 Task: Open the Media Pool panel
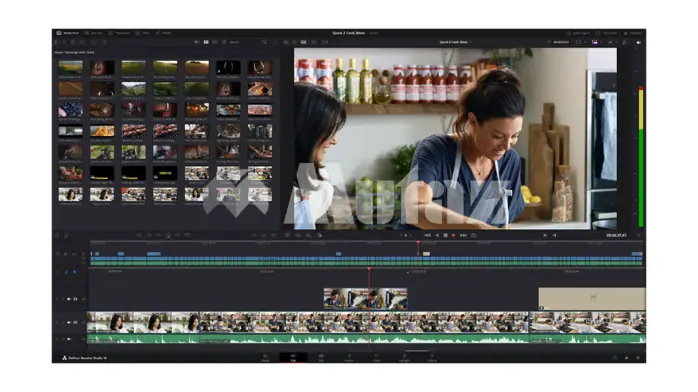(x=68, y=33)
